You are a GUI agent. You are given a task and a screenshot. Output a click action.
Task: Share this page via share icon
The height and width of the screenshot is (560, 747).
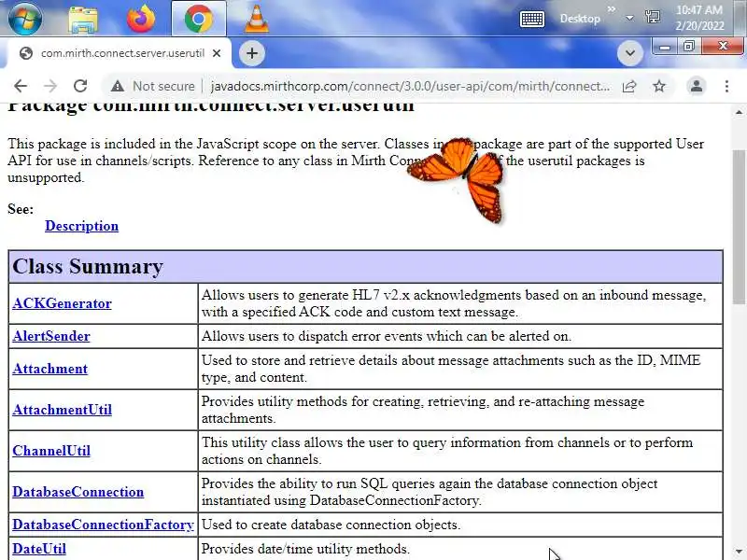click(x=629, y=86)
